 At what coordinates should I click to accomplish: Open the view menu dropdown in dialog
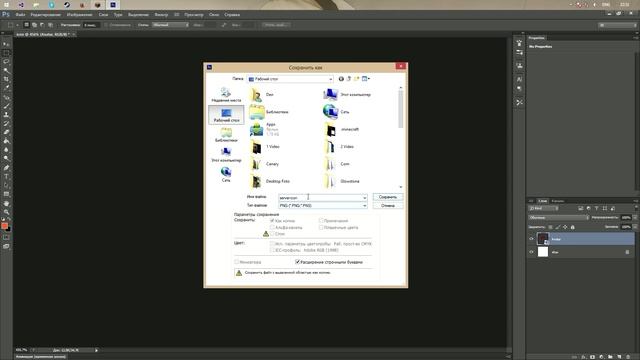point(366,79)
